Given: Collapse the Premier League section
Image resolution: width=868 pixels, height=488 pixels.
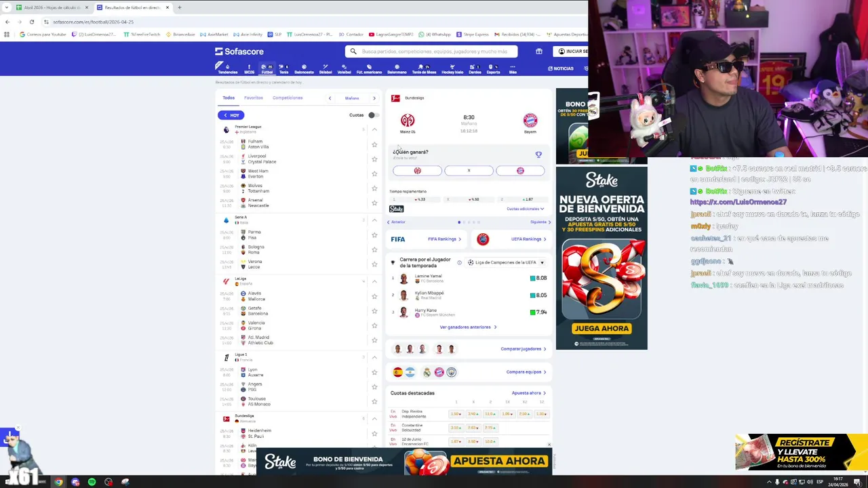Looking at the screenshot, I should (x=374, y=129).
